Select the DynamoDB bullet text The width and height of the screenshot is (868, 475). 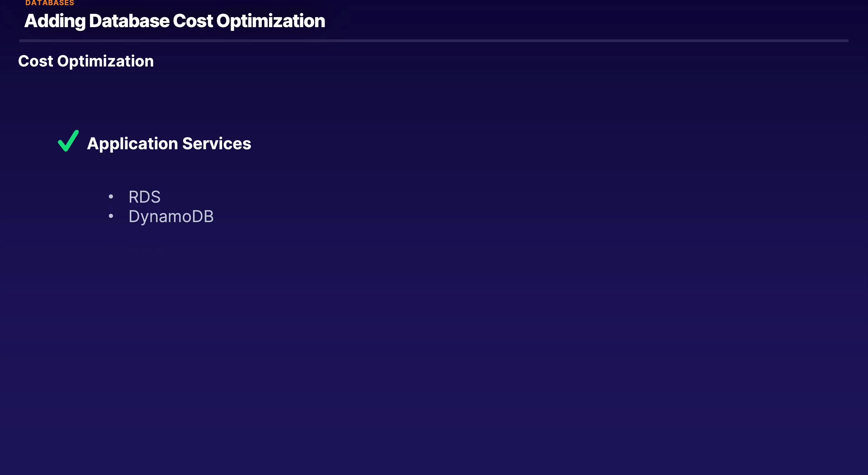[171, 217]
